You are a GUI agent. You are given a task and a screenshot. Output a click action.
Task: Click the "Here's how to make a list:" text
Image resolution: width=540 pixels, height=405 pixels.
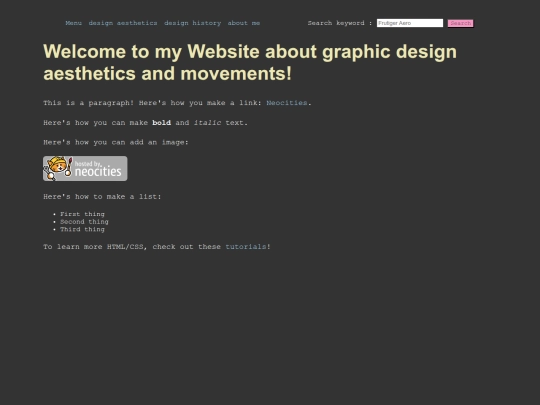coord(102,197)
